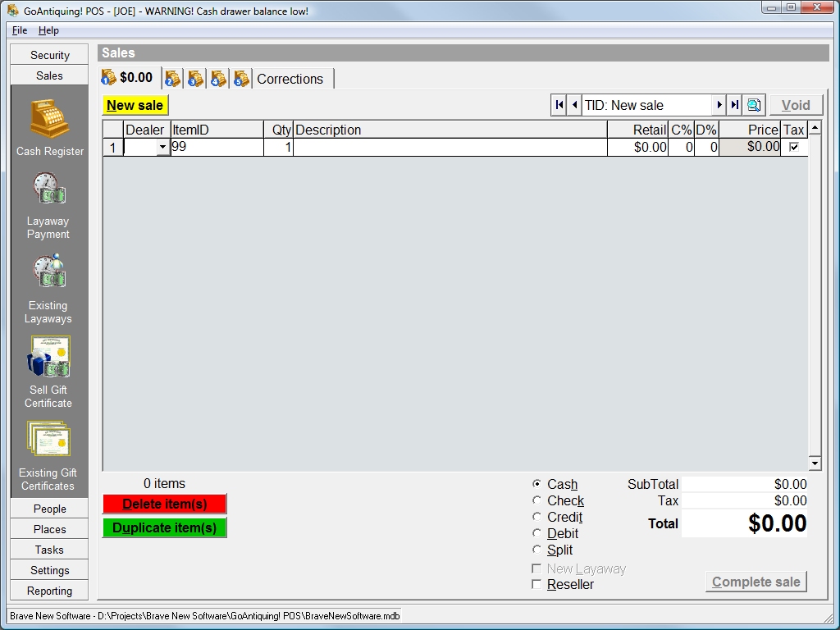Image resolution: width=840 pixels, height=630 pixels.
Task: Open the Layaway Payment screen
Action: pyautogui.click(x=48, y=206)
